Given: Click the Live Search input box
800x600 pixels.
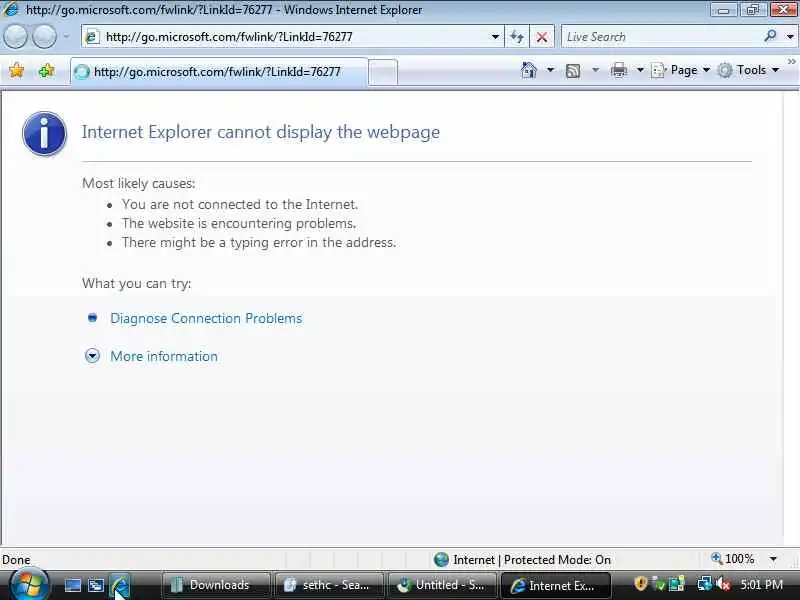Looking at the screenshot, I should pos(661,37).
